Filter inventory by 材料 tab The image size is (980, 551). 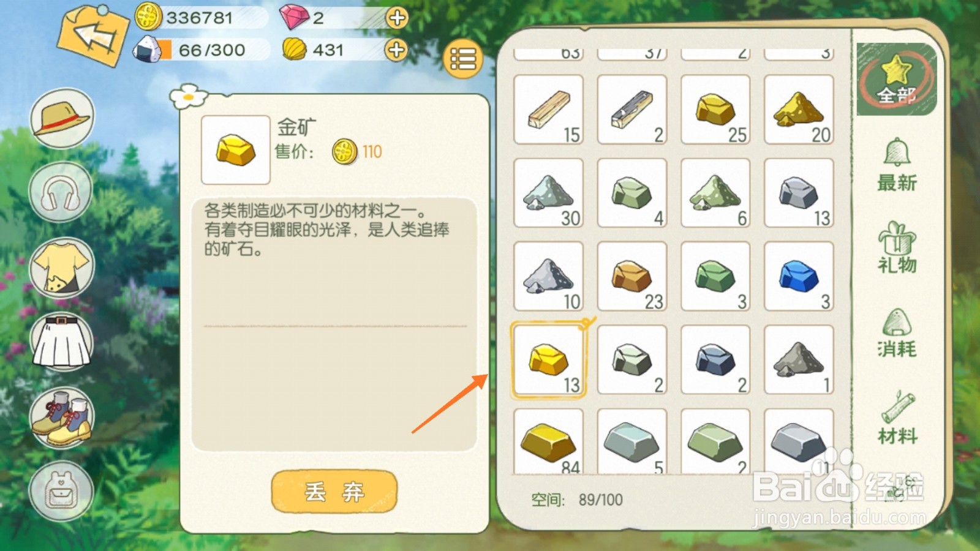(x=897, y=418)
